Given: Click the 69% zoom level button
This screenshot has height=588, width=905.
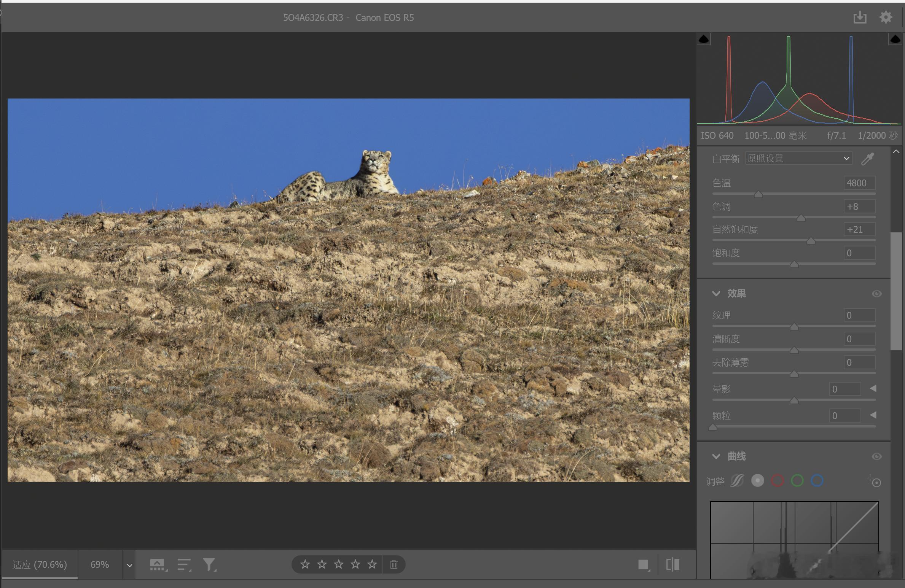Looking at the screenshot, I should (x=100, y=564).
